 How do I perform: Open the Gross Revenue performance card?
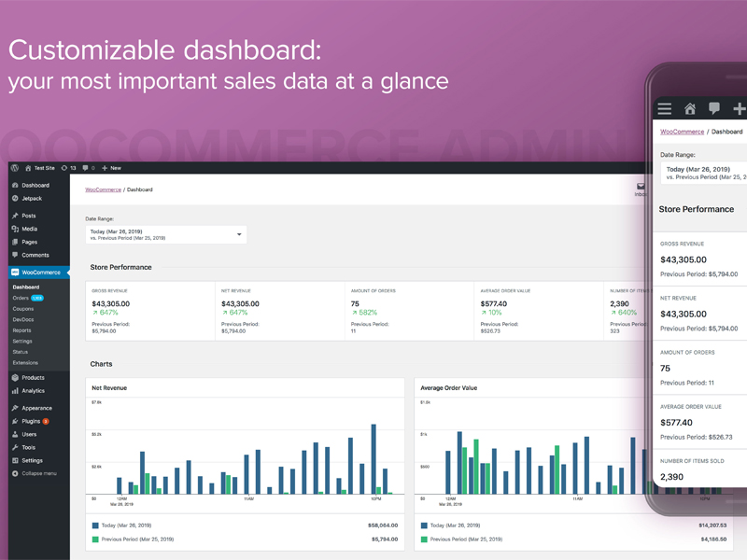tap(150, 311)
